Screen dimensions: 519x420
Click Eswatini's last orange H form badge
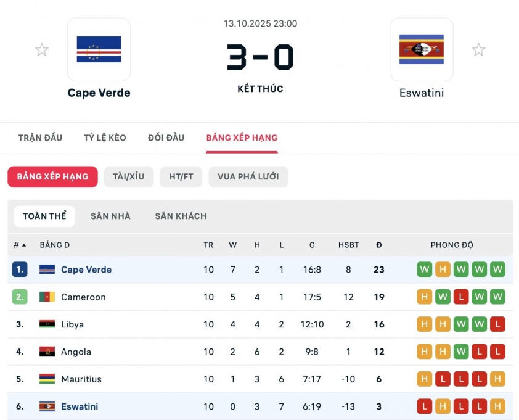pos(498,406)
